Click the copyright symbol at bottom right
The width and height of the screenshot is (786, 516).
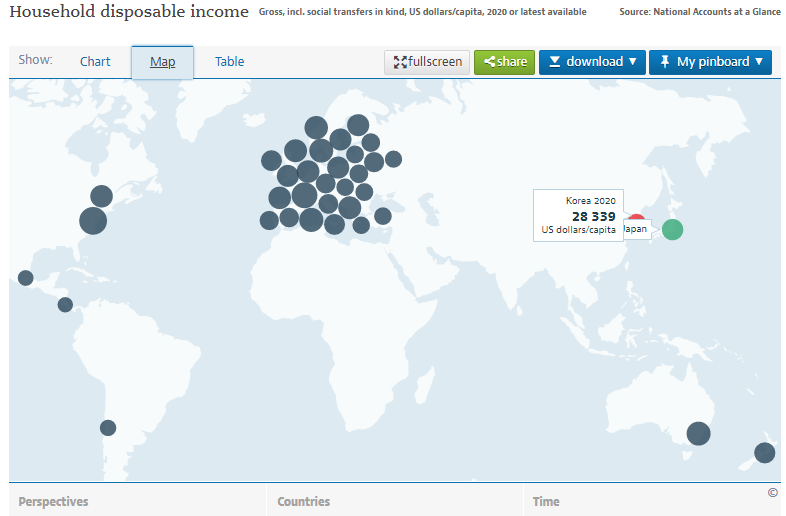click(772, 492)
